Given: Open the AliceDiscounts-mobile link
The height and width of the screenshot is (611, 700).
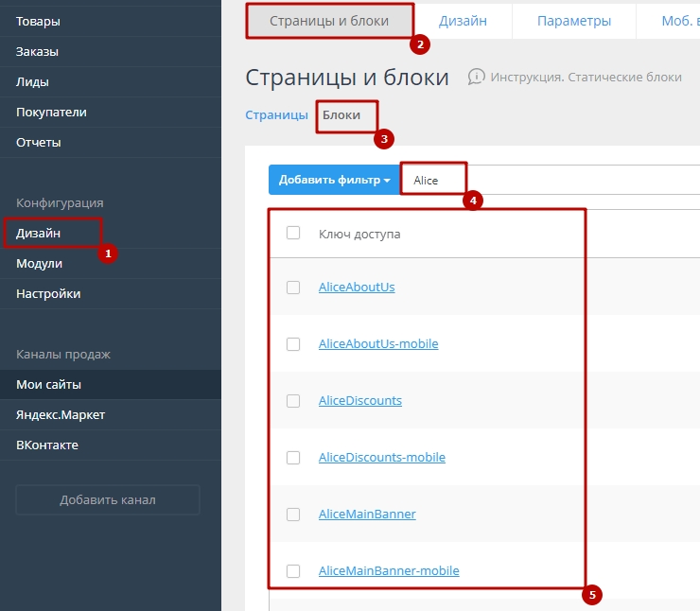Looking at the screenshot, I should point(381,458).
